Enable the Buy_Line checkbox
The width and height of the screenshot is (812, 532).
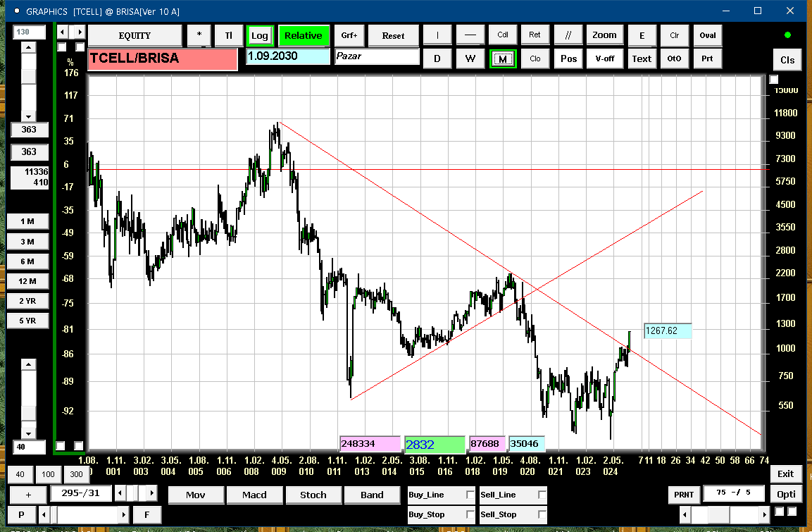click(x=470, y=495)
